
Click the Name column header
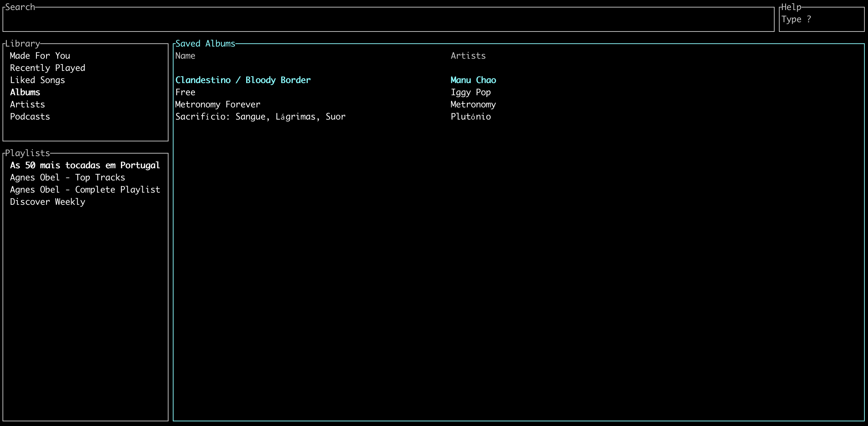coord(185,55)
